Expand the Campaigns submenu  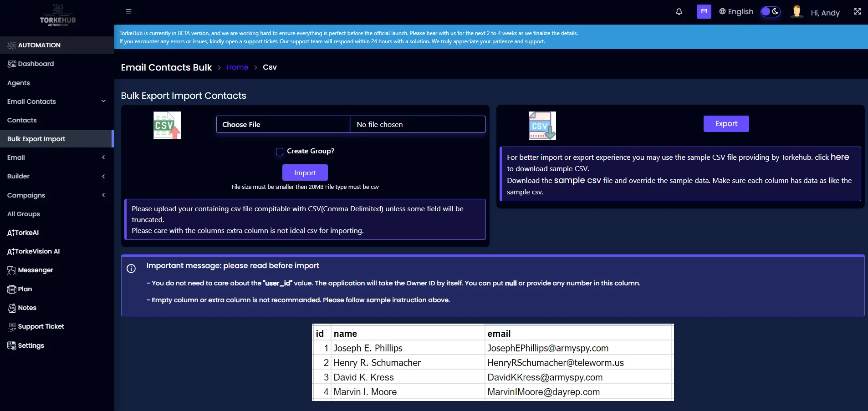(103, 195)
